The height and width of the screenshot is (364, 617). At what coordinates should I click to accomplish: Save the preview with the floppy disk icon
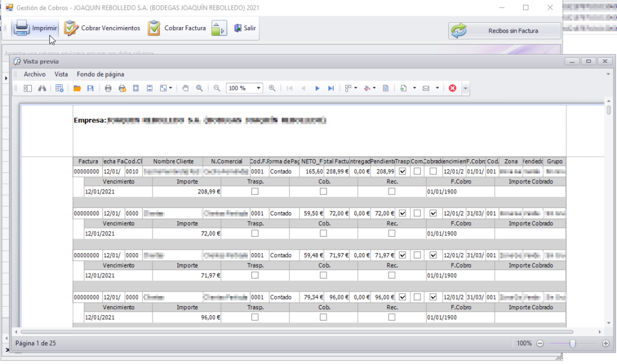(90, 89)
